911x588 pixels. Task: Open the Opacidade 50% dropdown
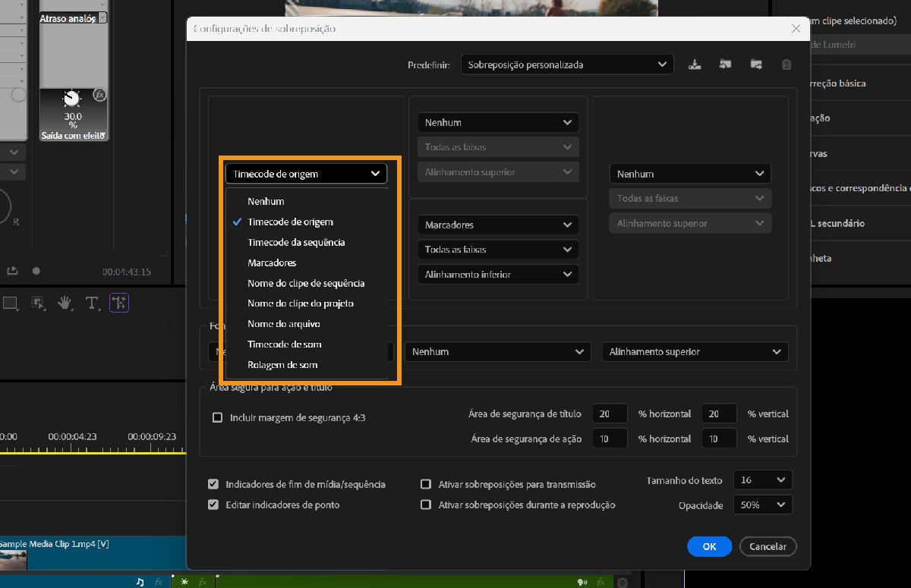pos(763,505)
